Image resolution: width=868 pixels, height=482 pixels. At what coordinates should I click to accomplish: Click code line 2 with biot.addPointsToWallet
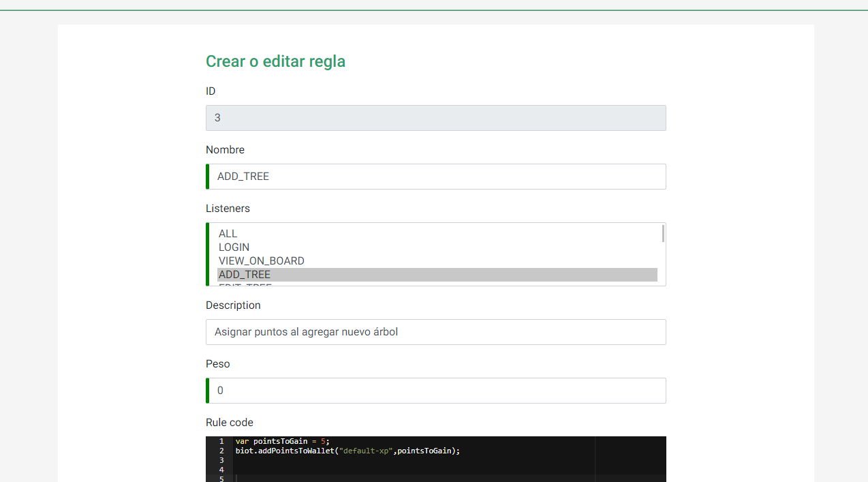(348, 451)
